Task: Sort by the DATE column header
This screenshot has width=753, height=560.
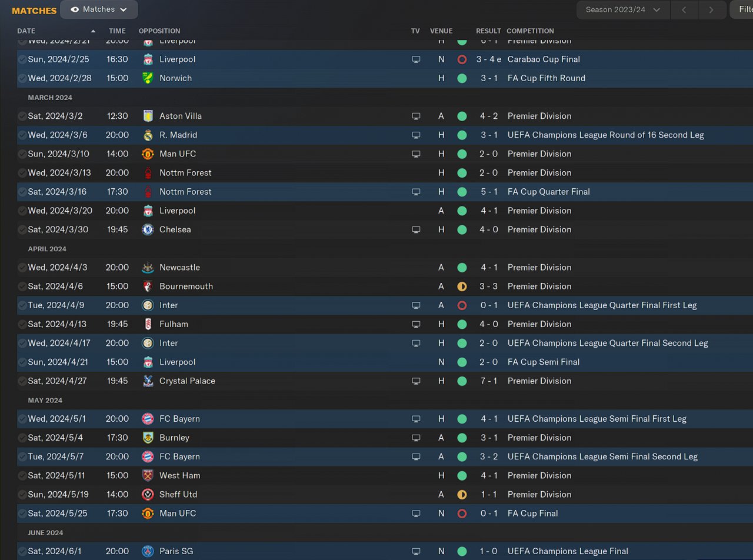Action: [26, 31]
